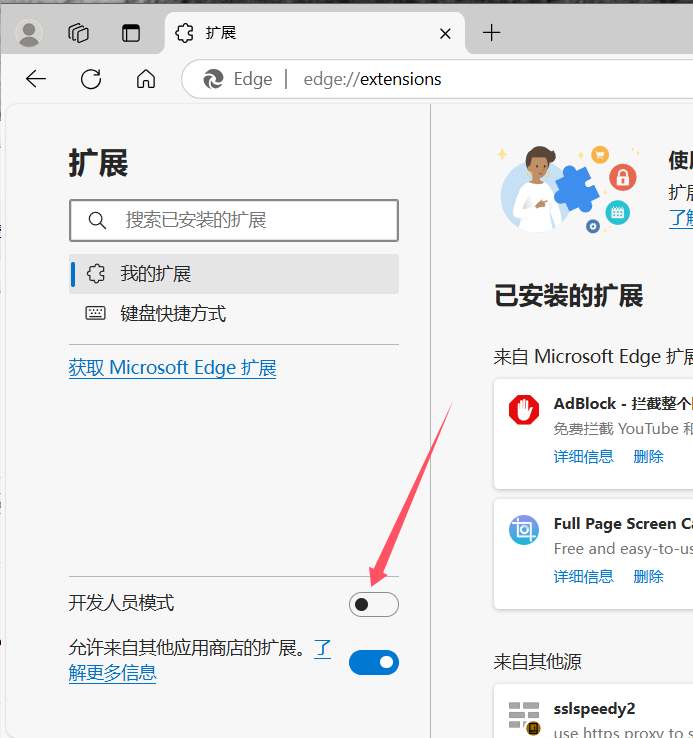Screen dimensions: 693x738
Task: Click 删除 for Full Page Screen Capture
Action: [648, 576]
